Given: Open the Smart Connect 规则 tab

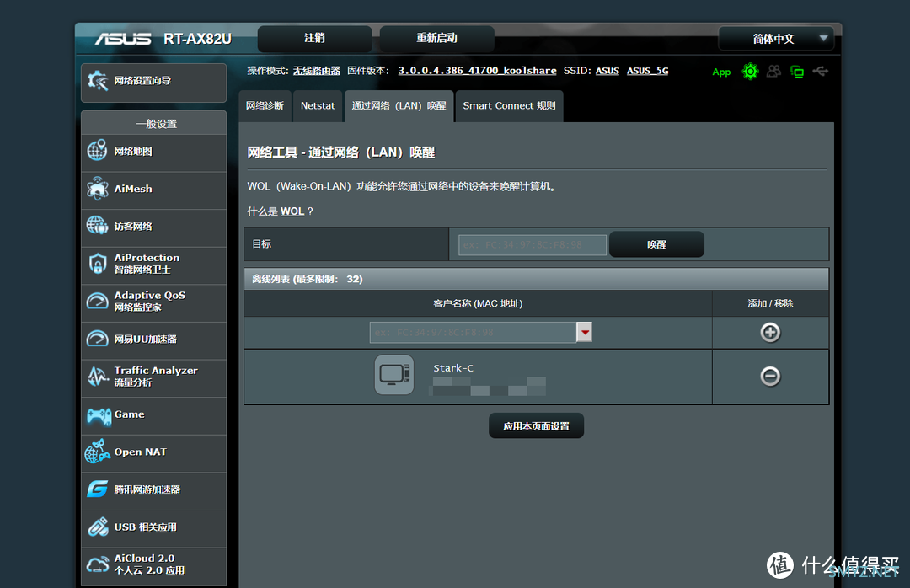Looking at the screenshot, I should pos(509,105).
